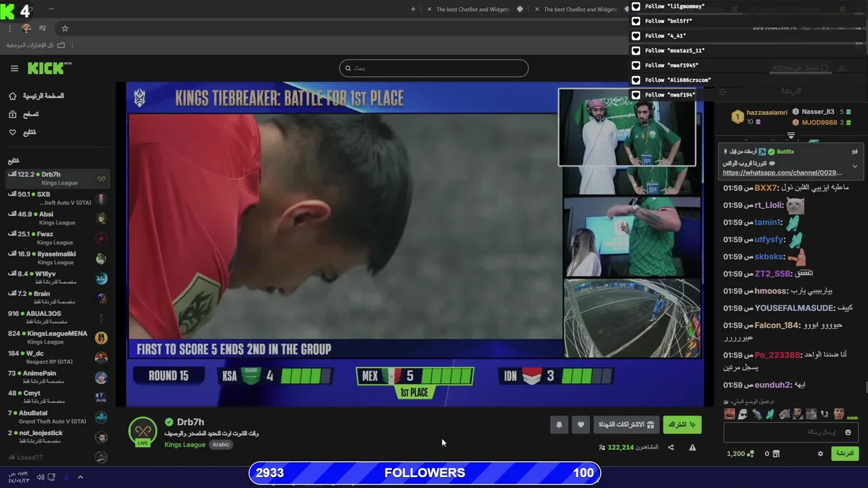Open the emoji picker in chat

(x=848, y=432)
